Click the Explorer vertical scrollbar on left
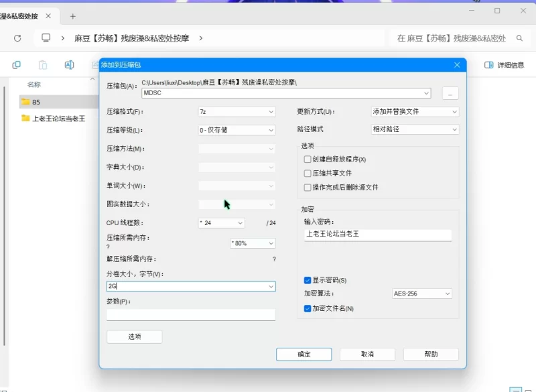536x392 pixels. click(4, 215)
